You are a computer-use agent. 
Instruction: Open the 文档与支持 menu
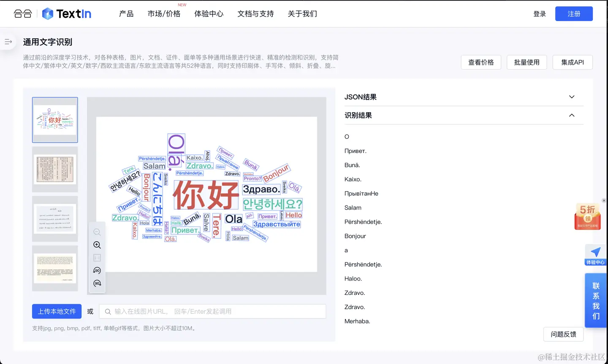255,14
